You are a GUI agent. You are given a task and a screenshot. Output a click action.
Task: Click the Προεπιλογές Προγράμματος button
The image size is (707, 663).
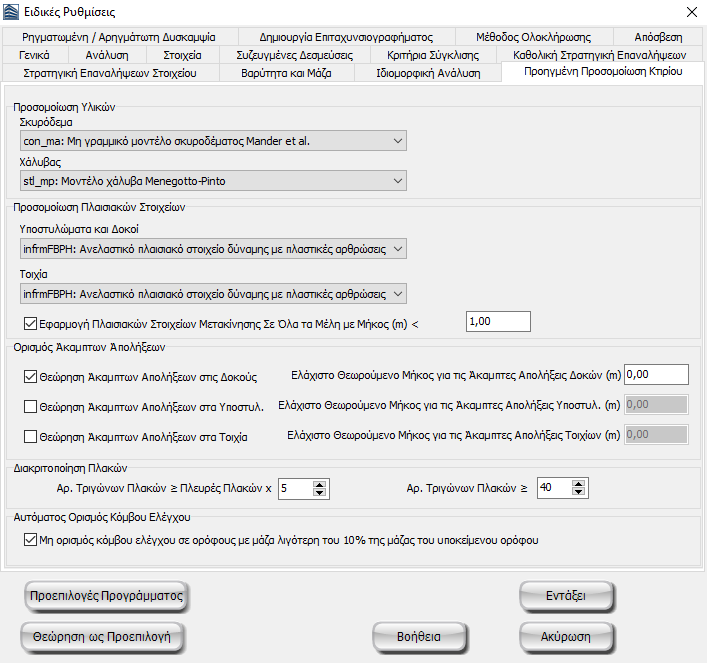[x=106, y=595]
